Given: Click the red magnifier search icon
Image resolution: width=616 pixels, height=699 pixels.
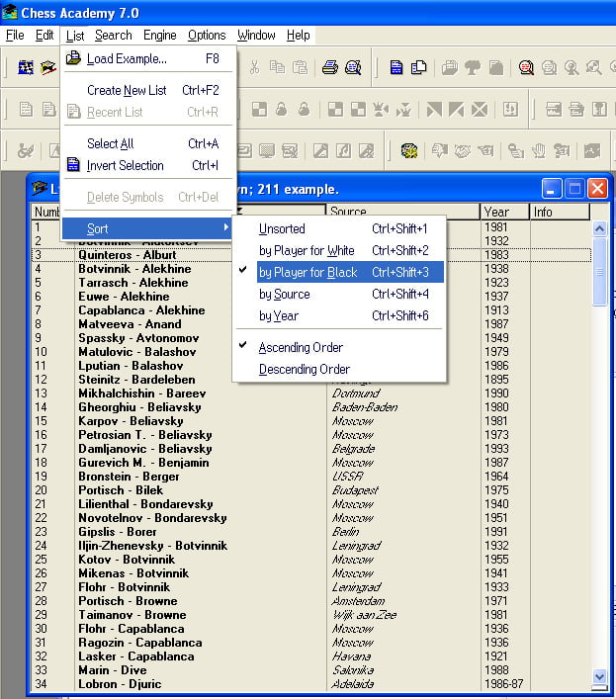Looking at the screenshot, I should pos(526,67).
